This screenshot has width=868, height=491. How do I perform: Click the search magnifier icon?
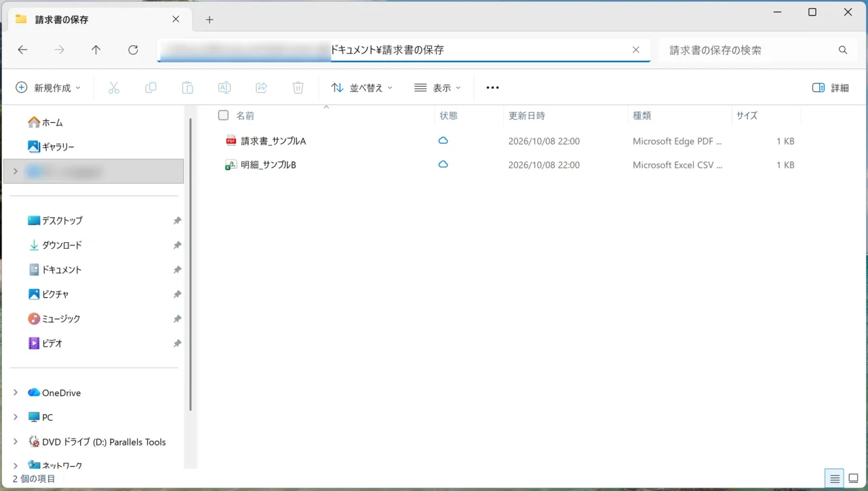[843, 50]
